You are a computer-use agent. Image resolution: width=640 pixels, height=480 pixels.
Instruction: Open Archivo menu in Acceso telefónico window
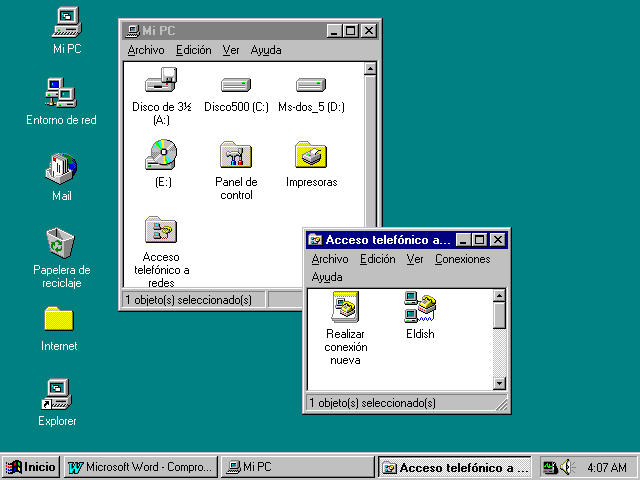point(330,259)
